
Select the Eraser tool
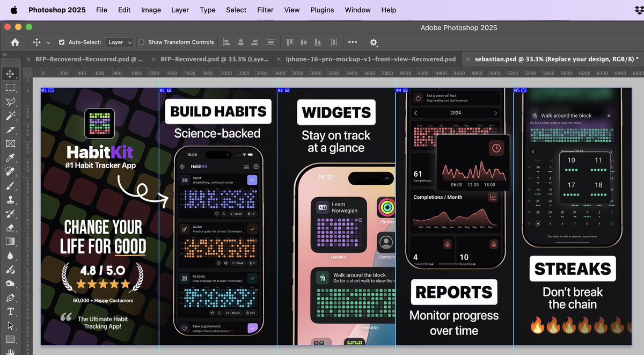click(x=10, y=228)
